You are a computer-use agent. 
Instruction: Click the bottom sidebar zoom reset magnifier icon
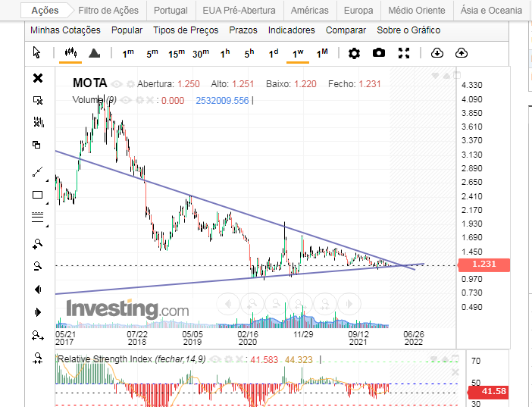37,358
